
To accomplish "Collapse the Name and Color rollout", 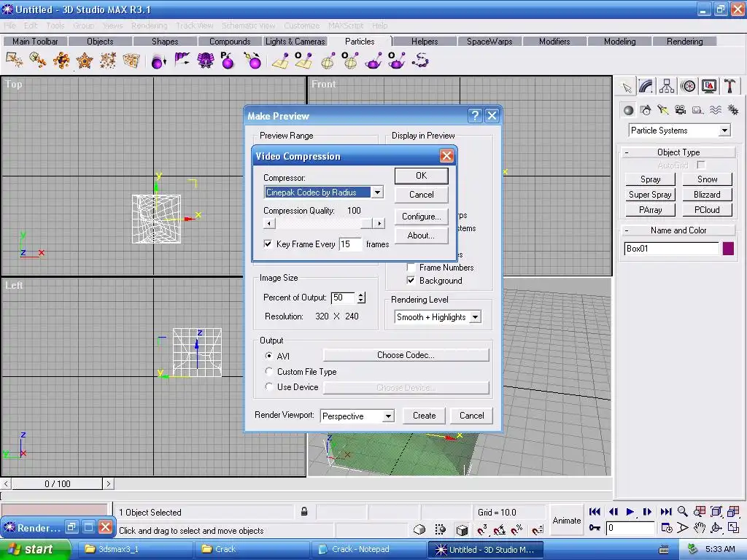I will (x=678, y=230).
